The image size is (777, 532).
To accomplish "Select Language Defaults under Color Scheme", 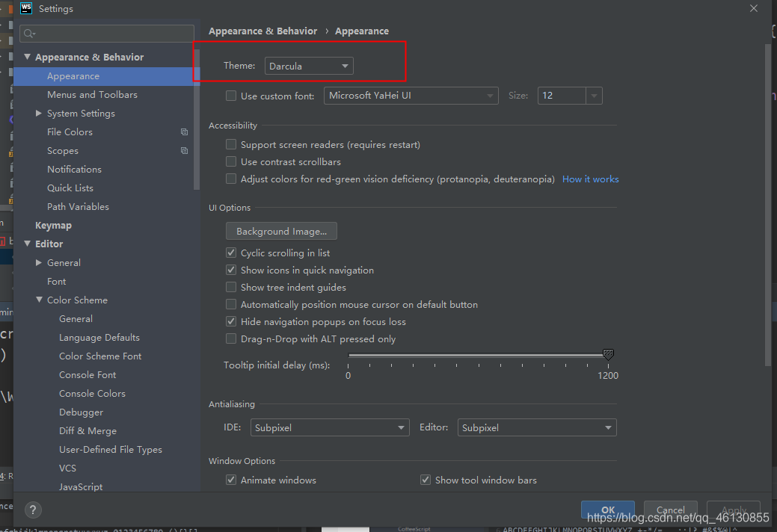I will tap(99, 338).
